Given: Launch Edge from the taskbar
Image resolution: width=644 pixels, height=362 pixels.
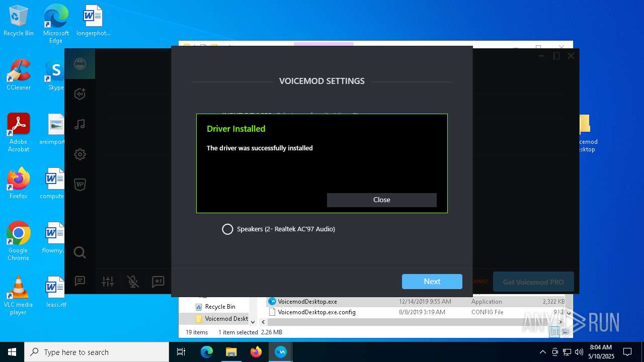Looking at the screenshot, I should [207, 352].
